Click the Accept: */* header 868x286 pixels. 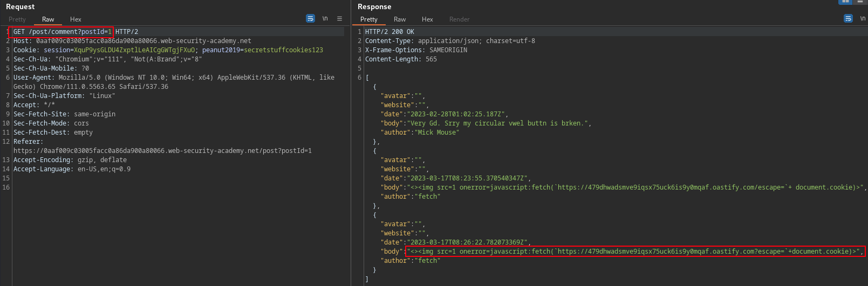click(34, 105)
